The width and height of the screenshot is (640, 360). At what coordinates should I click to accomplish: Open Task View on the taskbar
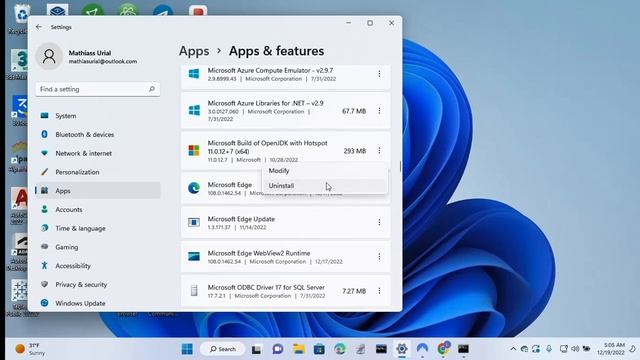click(256, 349)
